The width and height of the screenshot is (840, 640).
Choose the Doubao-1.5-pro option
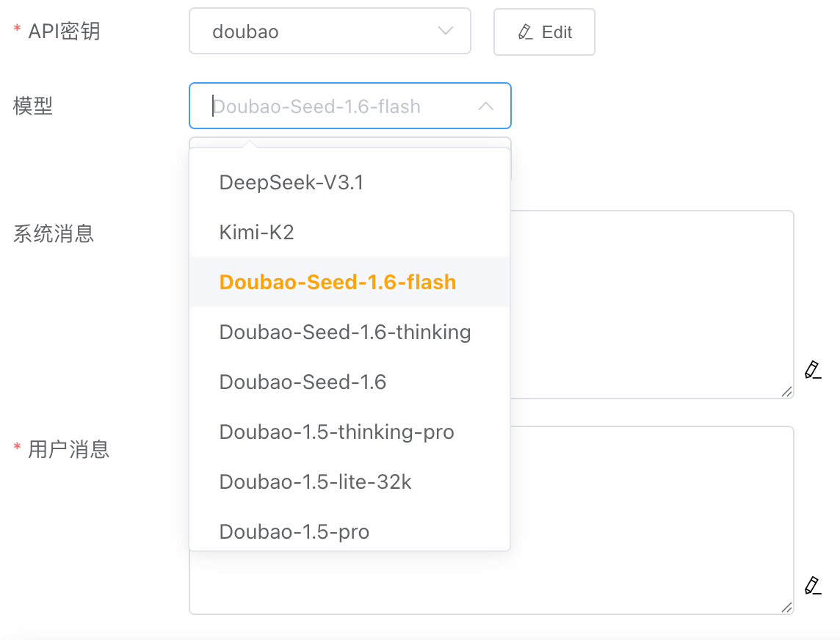tap(294, 532)
